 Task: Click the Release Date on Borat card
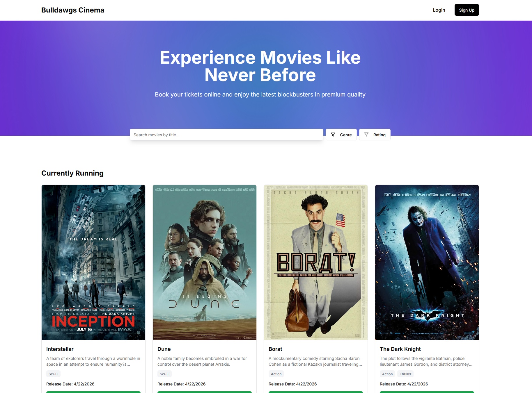(293, 384)
